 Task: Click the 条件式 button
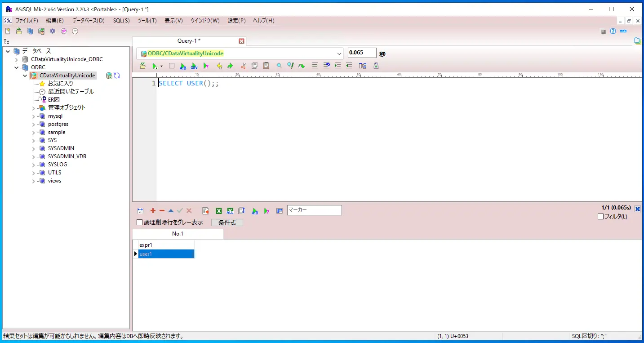pyautogui.click(x=227, y=223)
